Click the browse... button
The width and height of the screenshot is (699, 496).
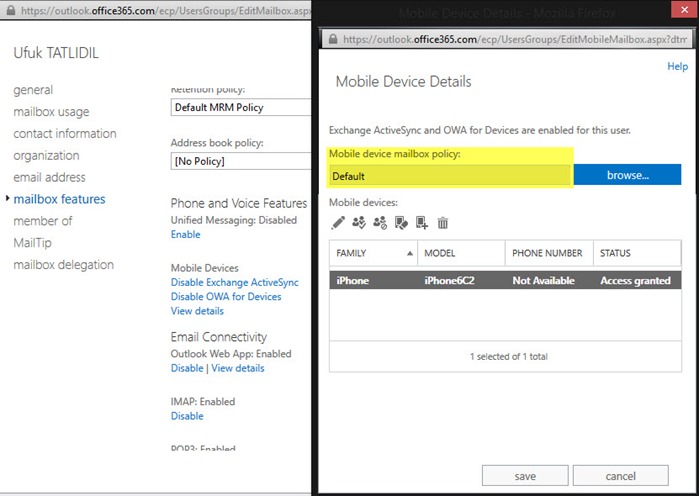627,175
